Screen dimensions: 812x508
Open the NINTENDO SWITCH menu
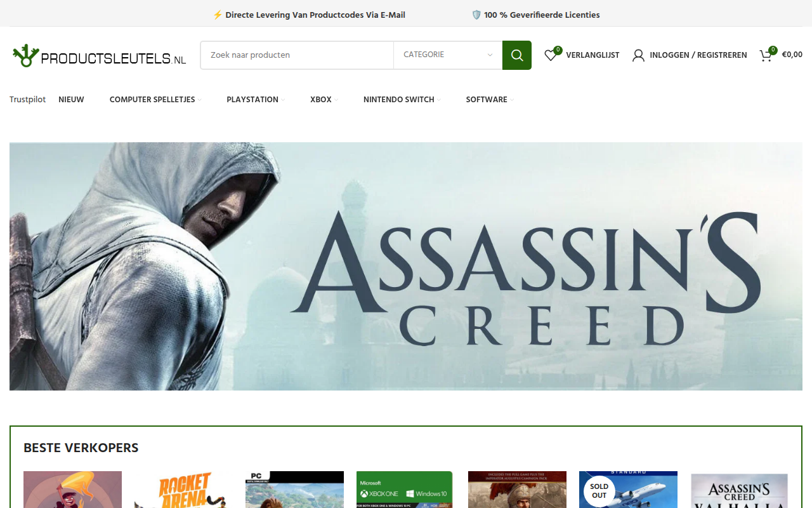click(399, 100)
